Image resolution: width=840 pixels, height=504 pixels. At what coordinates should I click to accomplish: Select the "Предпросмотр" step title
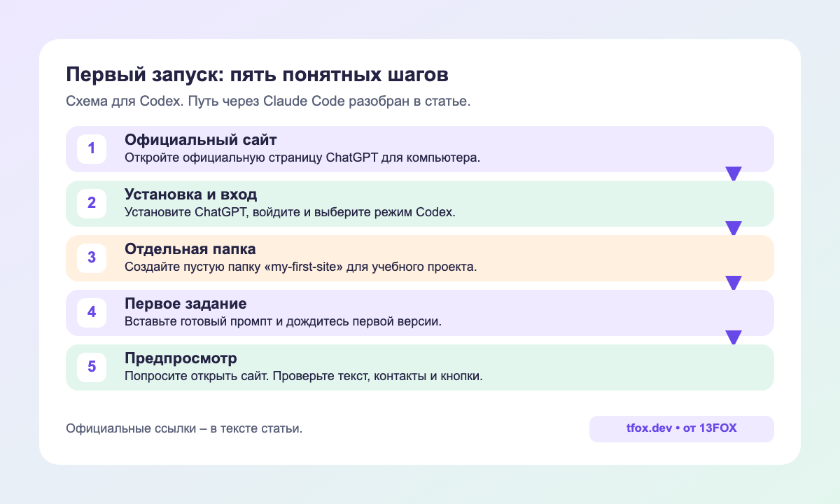[181, 358]
